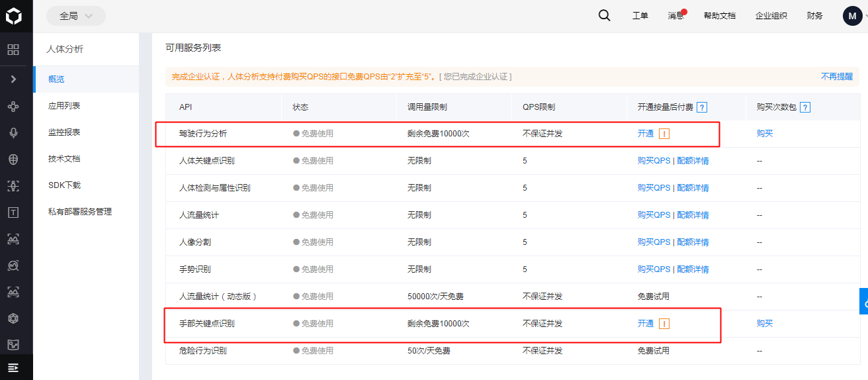Click the text recognition T icon
The width and height of the screenshot is (868, 380).
pos(13,213)
